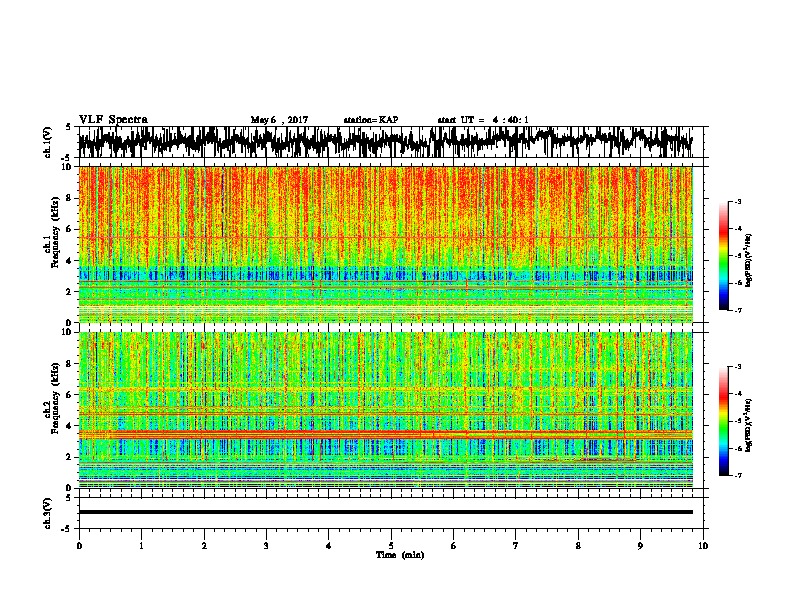The width and height of the screenshot is (792, 612).
Task: Click the ch.2 color scale bar
Action: (724, 421)
